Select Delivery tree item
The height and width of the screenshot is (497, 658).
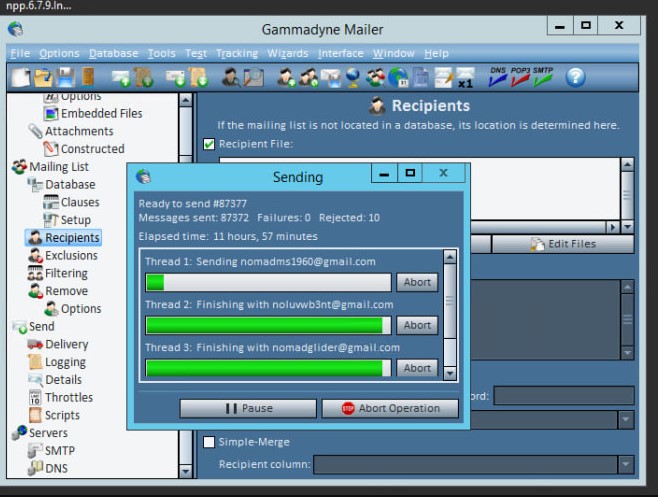pos(67,344)
